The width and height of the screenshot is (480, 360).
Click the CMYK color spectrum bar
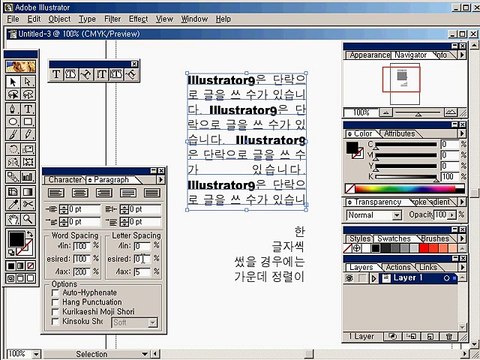(x=409, y=189)
